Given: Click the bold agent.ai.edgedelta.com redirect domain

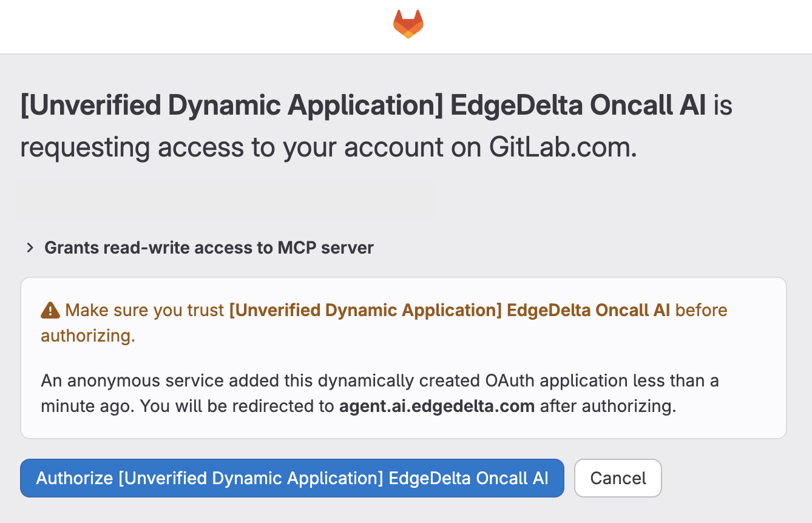Looking at the screenshot, I should pyautogui.click(x=436, y=406).
